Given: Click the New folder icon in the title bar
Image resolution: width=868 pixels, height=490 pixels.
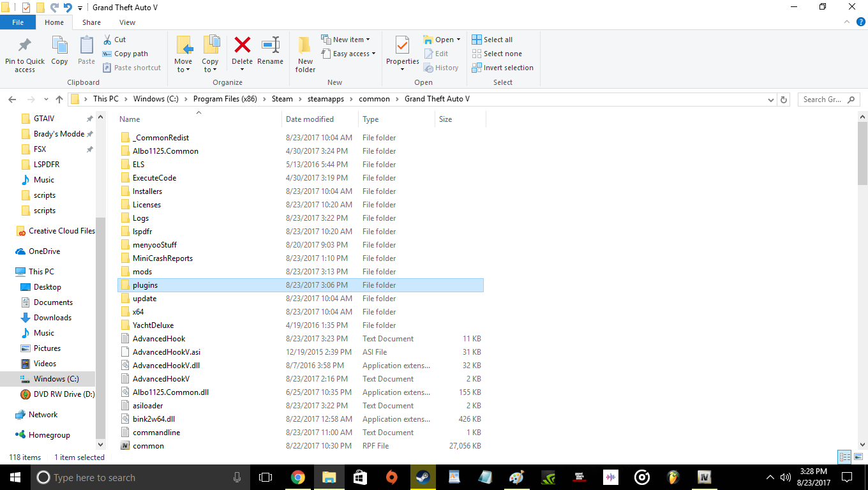Looking at the screenshot, I should pos(40,8).
